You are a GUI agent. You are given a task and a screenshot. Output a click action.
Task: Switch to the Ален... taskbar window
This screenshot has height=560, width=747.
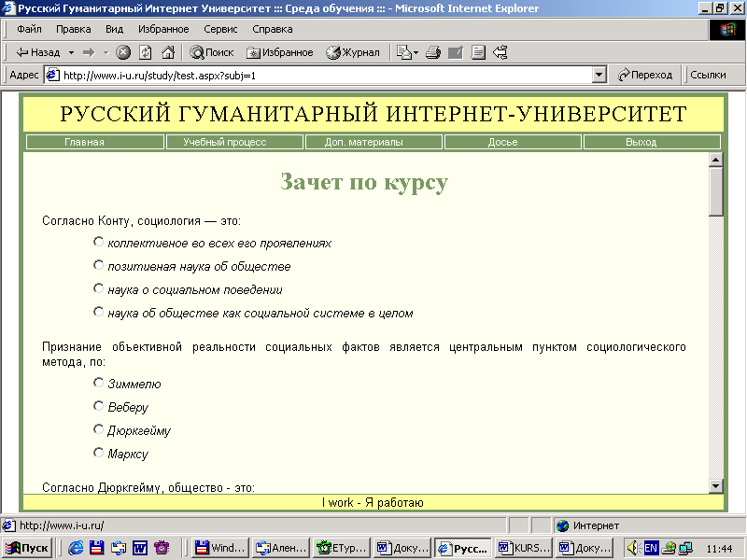pyautogui.click(x=281, y=548)
